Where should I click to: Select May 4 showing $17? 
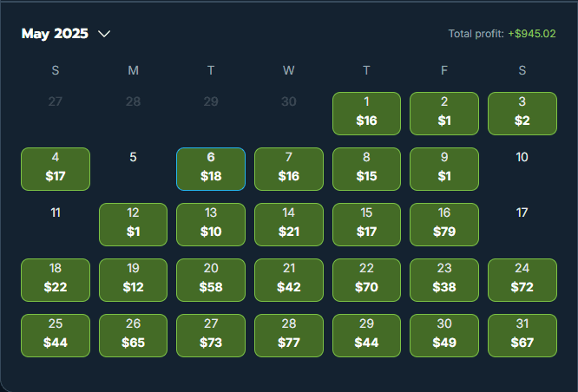tap(56, 169)
